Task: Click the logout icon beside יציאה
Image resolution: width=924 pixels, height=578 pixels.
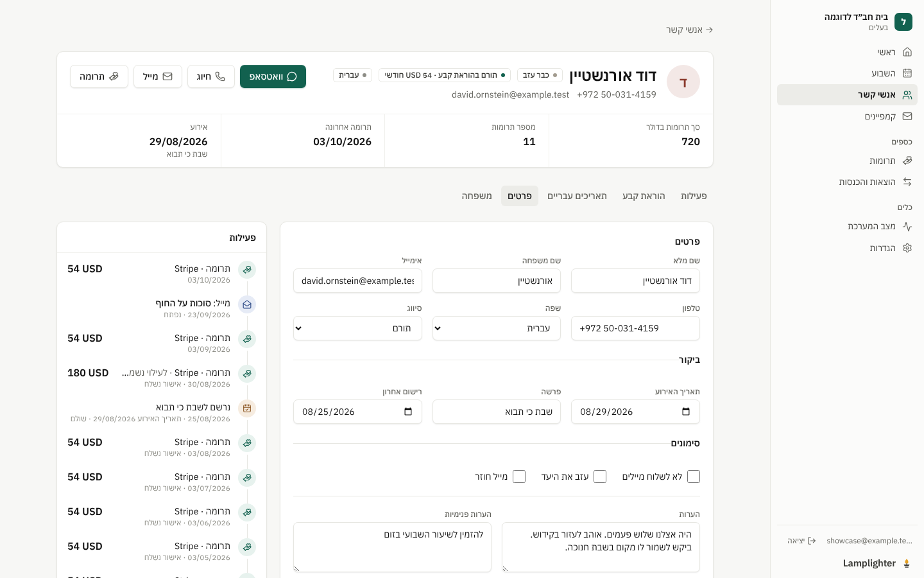Action: (x=812, y=541)
